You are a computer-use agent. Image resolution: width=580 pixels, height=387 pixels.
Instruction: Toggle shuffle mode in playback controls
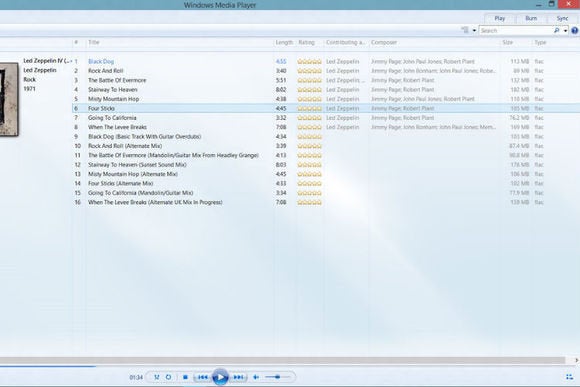pos(156,377)
